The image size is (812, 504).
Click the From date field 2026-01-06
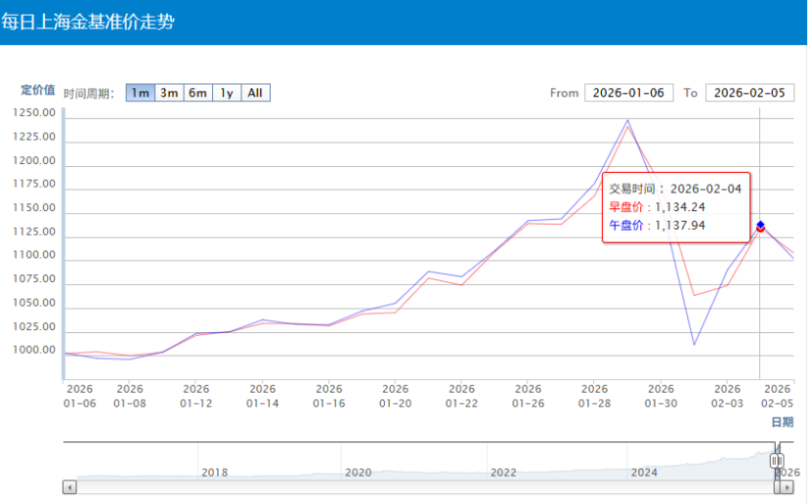coord(629,93)
